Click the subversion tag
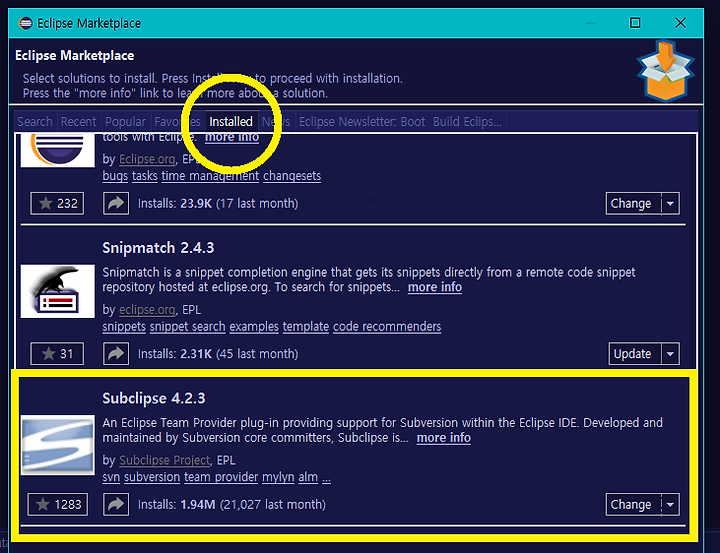The height and width of the screenshot is (553, 720). point(152,477)
